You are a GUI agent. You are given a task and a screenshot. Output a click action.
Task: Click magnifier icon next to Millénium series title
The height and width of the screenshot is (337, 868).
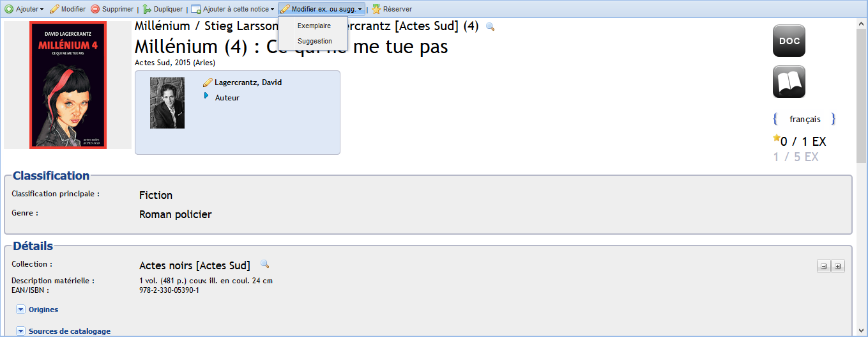(x=490, y=26)
